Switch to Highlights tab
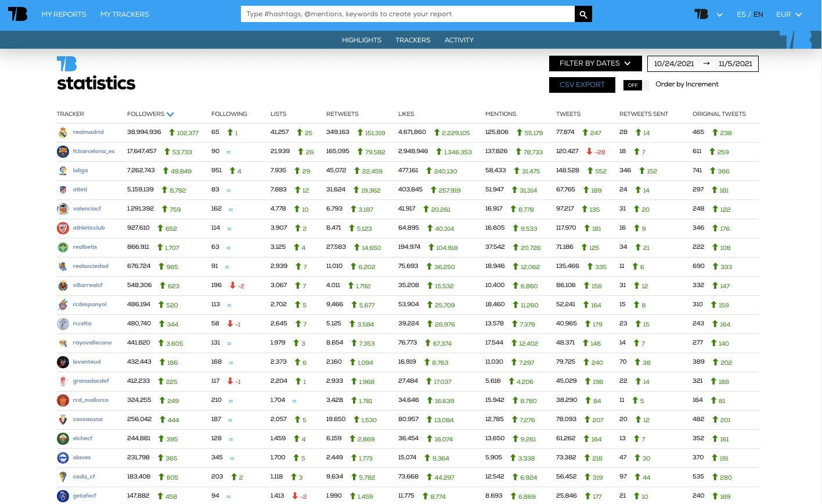 pyautogui.click(x=362, y=40)
